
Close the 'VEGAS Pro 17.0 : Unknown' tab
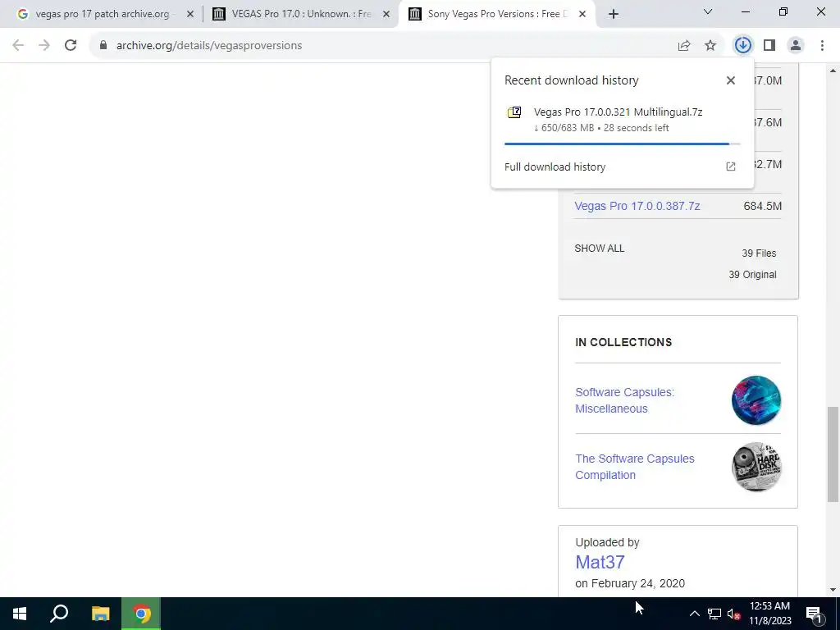click(386, 14)
